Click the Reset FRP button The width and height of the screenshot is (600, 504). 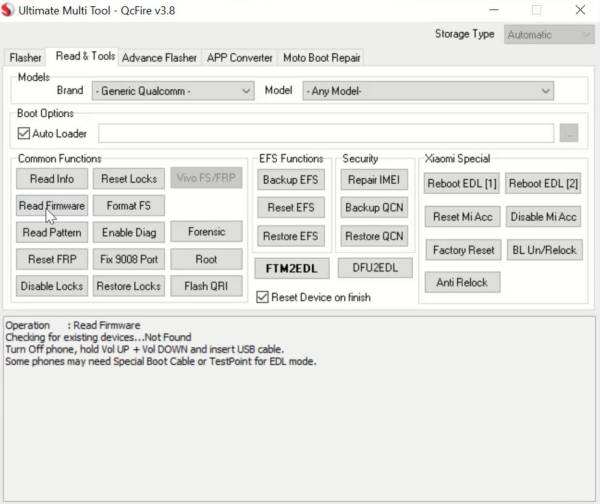point(52,259)
